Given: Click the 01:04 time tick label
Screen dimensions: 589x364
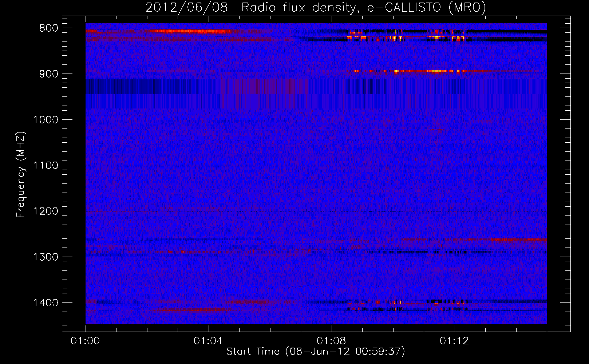Looking at the screenshot, I should [x=208, y=341].
